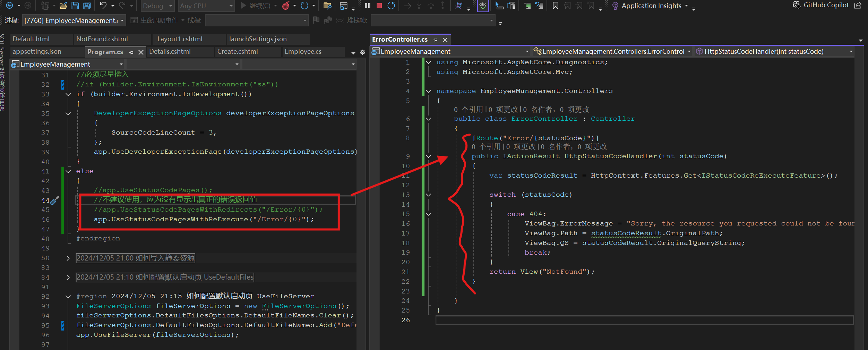This screenshot has width=868, height=350.
Task: Close the Program.cs tab
Action: (x=141, y=52)
